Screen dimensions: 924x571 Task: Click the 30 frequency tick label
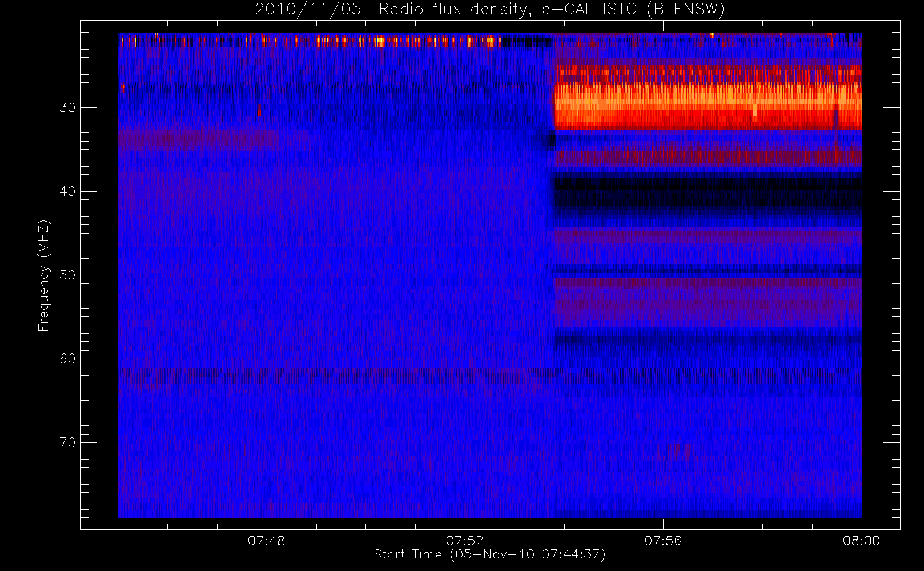(67, 108)
